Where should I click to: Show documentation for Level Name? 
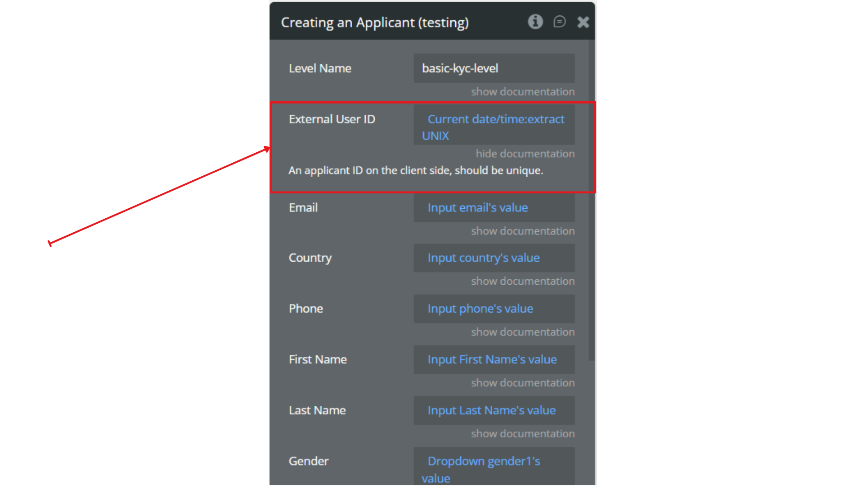[523, 92]
